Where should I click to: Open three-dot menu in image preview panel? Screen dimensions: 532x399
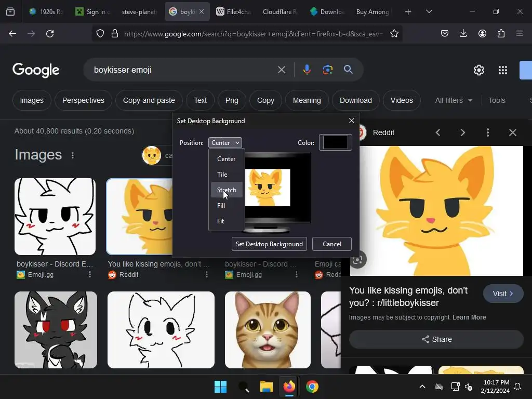pyautogui.click(x=488, y=132)
